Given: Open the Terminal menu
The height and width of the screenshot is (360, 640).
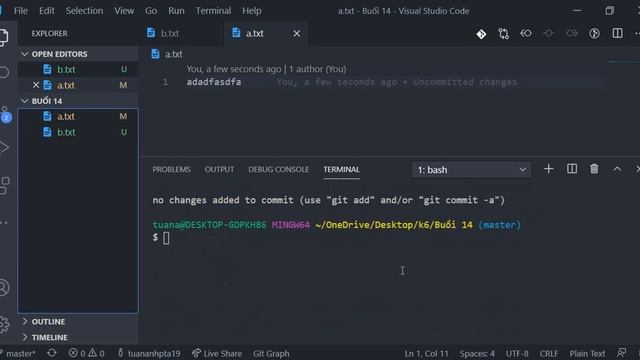Looking at the screenshot, I should coord(213,11).
